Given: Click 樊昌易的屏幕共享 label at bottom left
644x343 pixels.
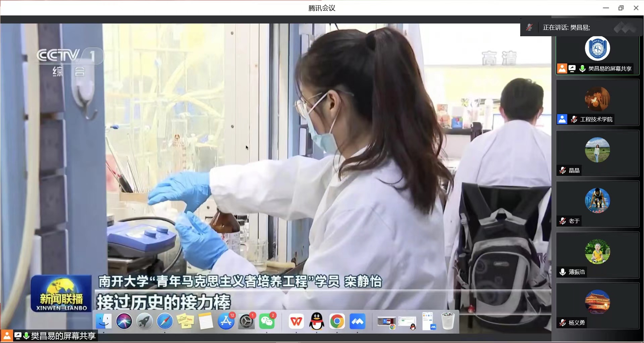Looking at the screenshot, I should [63, 336].
